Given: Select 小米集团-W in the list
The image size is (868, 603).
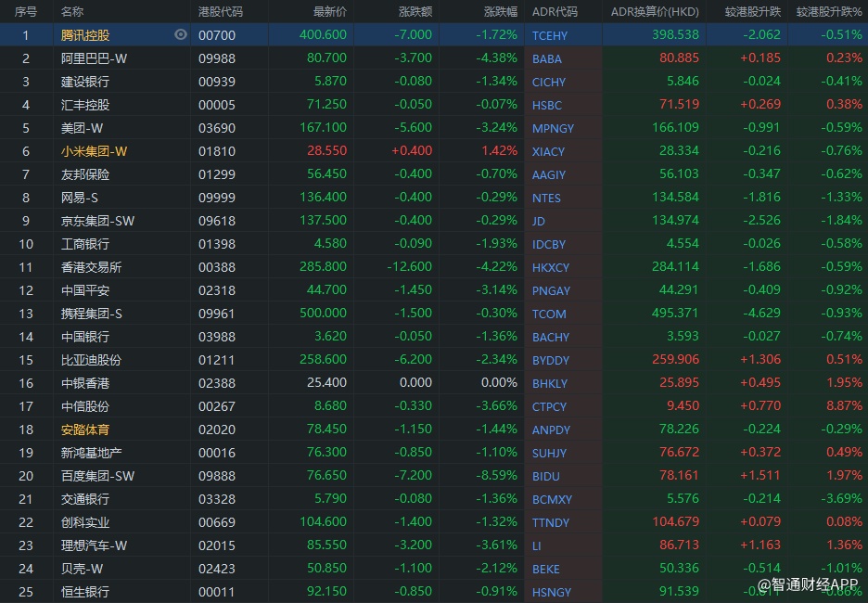Looking at the screenshot, I should (x=94, y=151).
